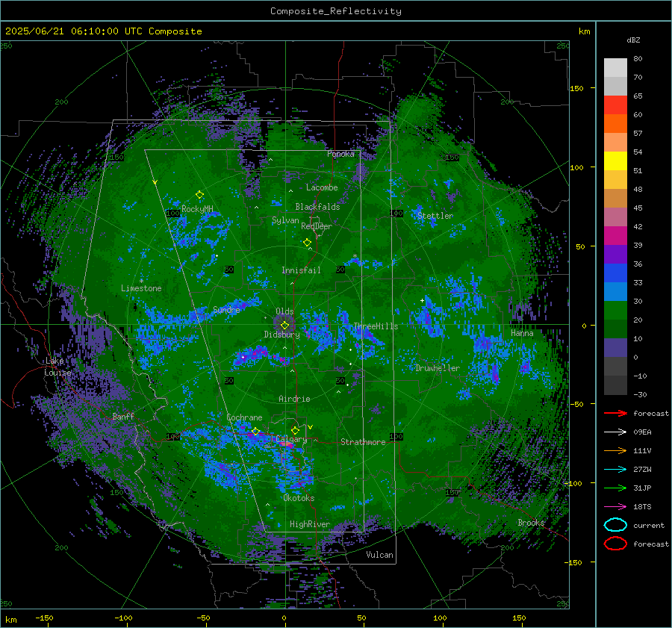Select the magenta 42–39 dBZ legend swatch
Viewport: 672px width, 628px height.
point(615,236)
